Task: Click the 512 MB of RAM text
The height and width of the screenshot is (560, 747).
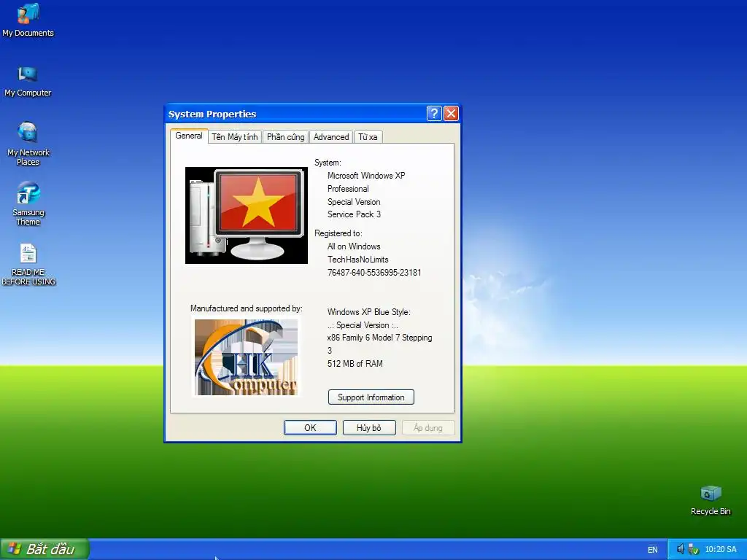Action: (x=355, y=364)
